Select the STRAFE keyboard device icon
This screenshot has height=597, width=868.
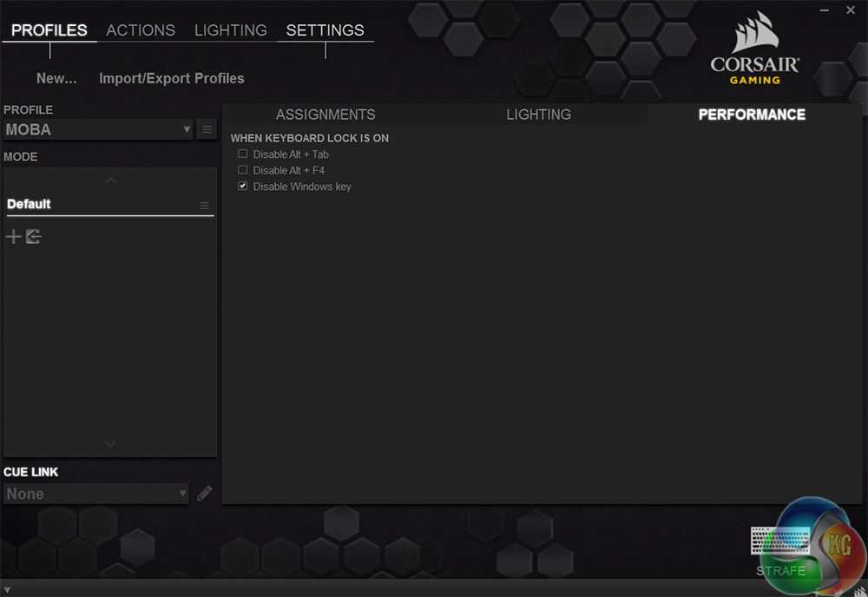click(x=780, y=540)
